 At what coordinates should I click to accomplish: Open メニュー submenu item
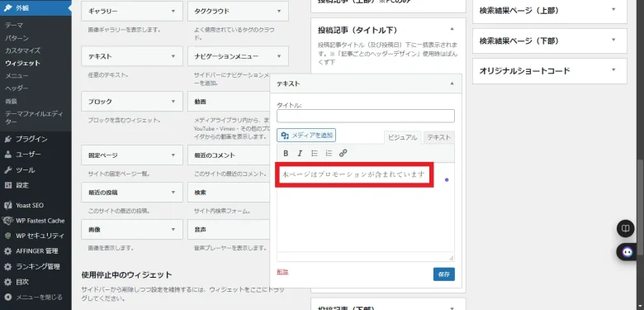click(17, 76)
